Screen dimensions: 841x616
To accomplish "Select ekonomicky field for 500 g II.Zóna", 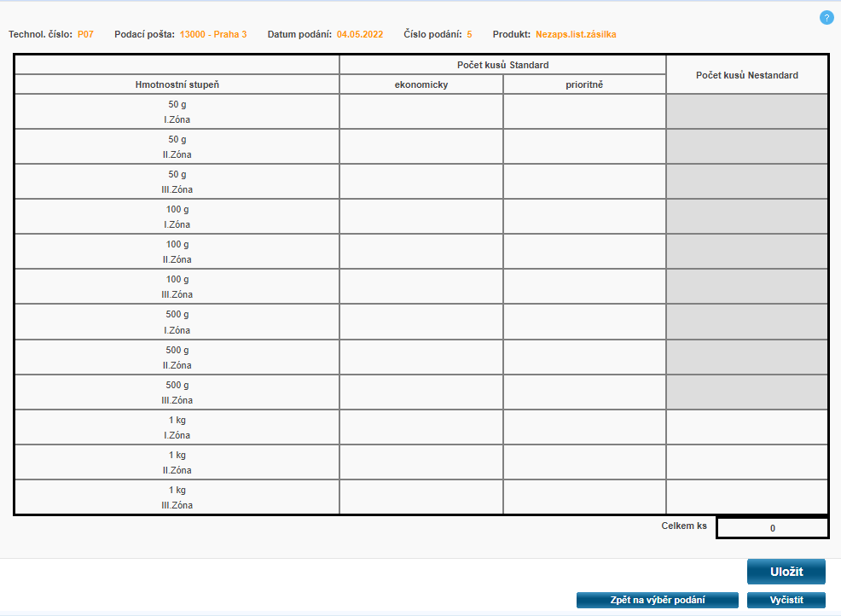I will tap(421, 357).
